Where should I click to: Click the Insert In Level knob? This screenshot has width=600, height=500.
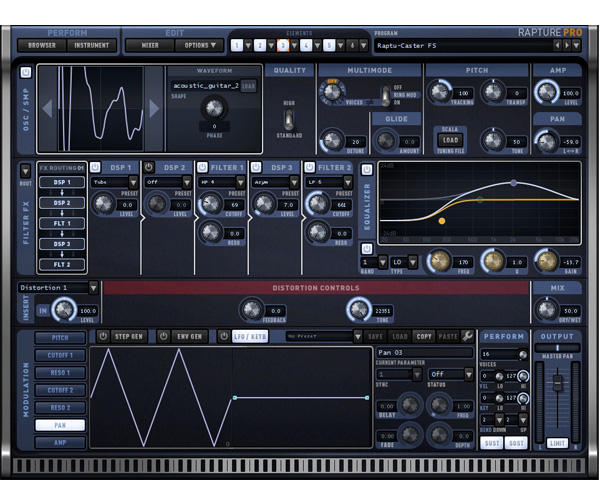point(64,310)
